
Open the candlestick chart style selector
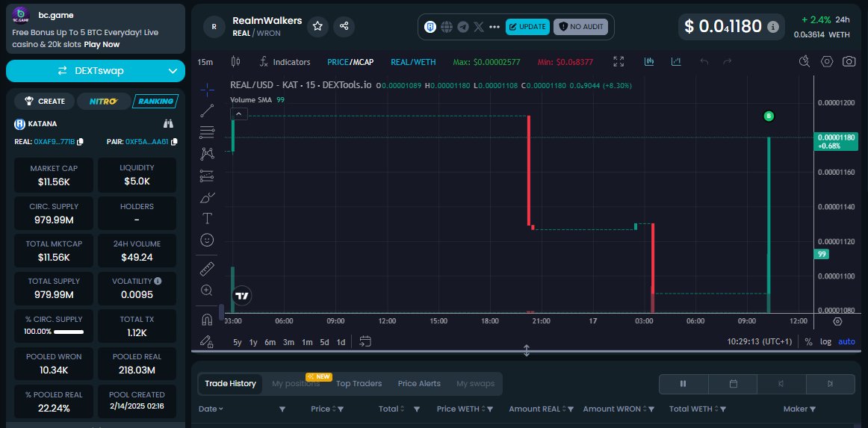235,62
